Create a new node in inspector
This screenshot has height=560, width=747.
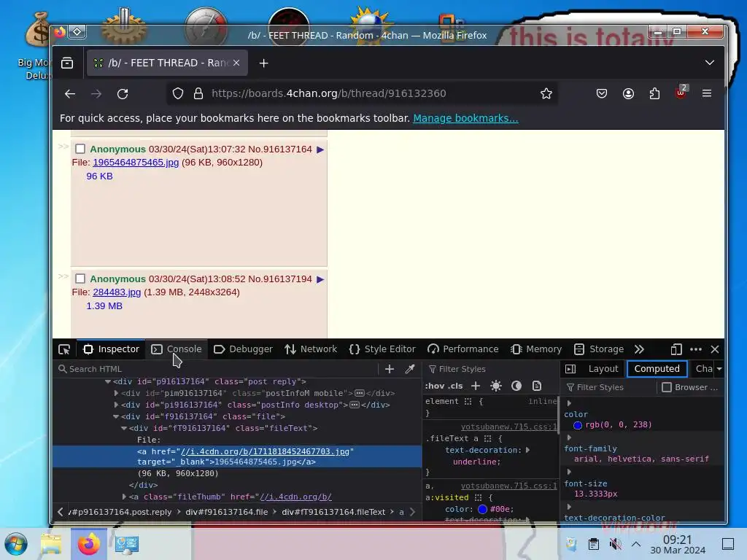click(390, 369)
